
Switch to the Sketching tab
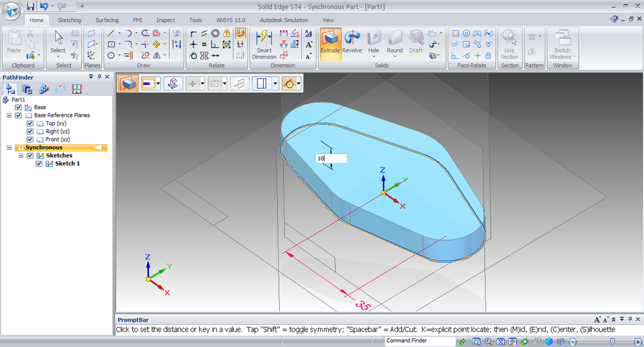(x=69, y=20)
